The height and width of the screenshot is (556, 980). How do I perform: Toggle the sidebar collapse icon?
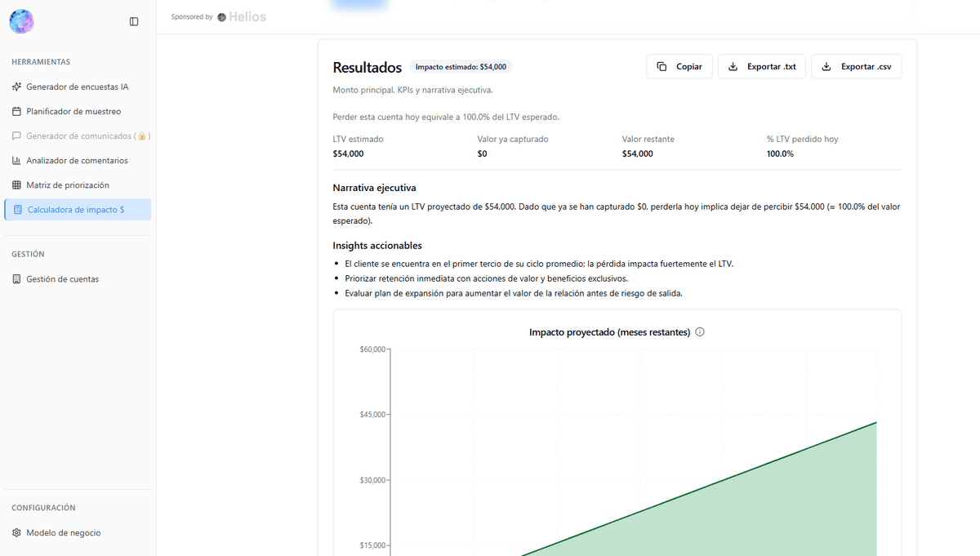[134, 21]
